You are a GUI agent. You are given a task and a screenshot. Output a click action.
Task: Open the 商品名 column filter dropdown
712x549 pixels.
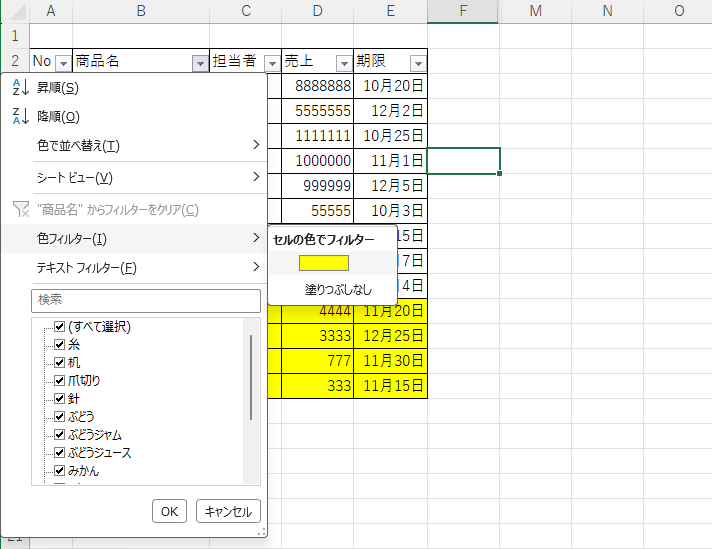(200, 64)
